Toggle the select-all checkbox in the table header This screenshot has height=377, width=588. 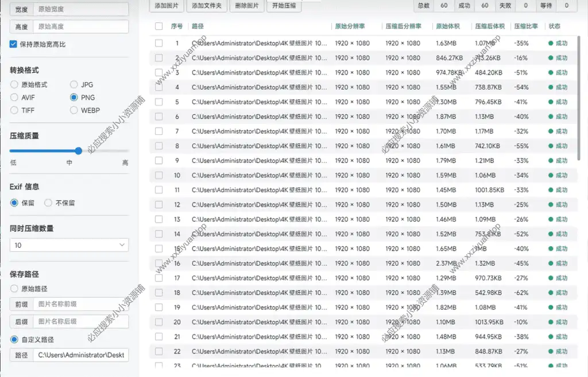coord(159,26)
